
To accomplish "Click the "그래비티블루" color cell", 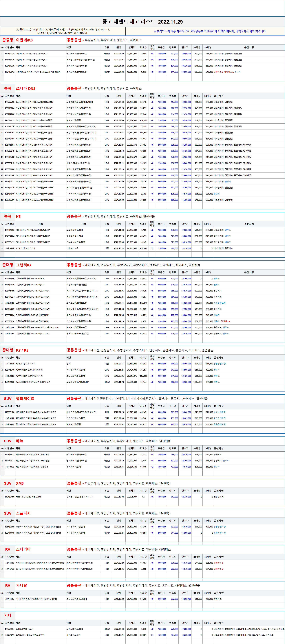I will (72, 248).
